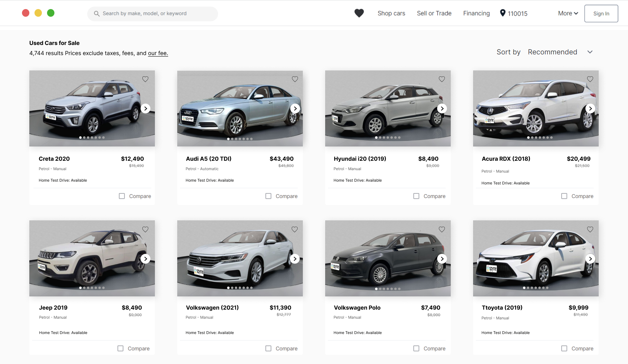628x364 pixels.
Task: Click the search magnifier icon
Action: pyautogui.click(x=97, y=14)
